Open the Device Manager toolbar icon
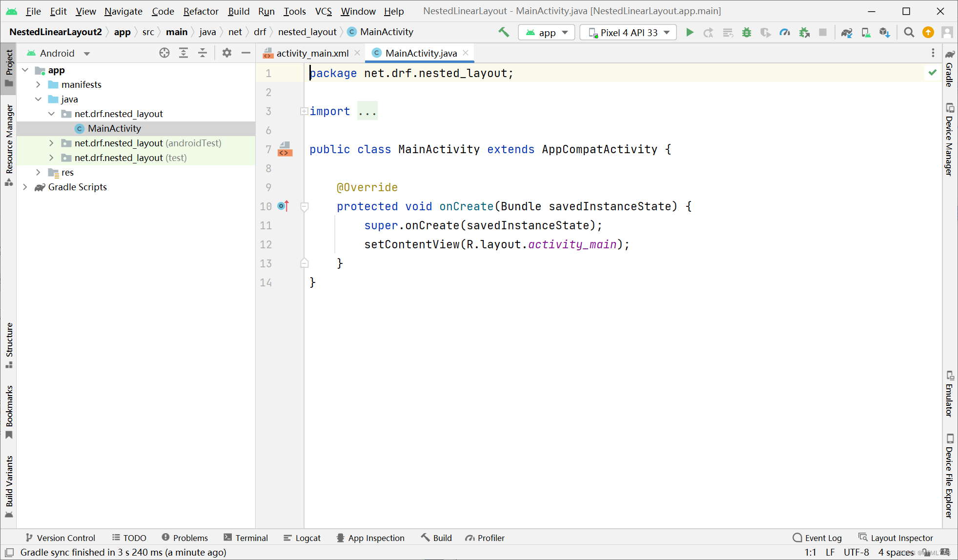The width and height of the screenshot is (958, 560). (x=866, y=32)
